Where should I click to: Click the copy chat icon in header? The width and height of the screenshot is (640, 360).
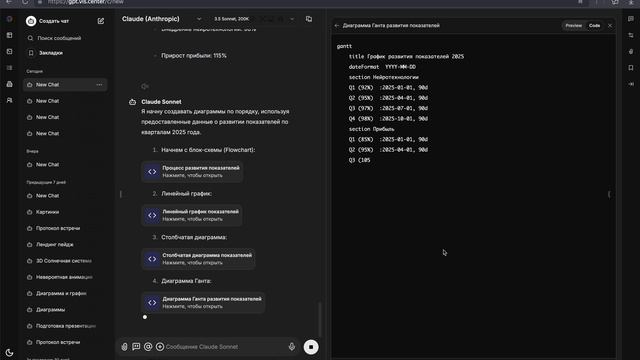[309, 19]
